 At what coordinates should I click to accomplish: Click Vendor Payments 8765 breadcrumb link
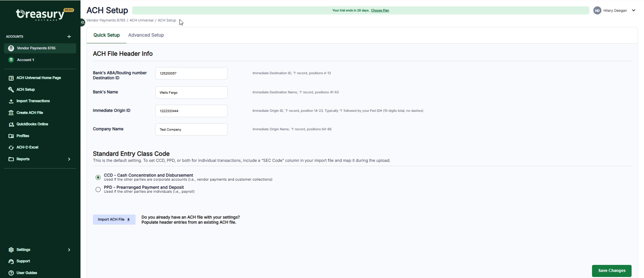[106, 20]
